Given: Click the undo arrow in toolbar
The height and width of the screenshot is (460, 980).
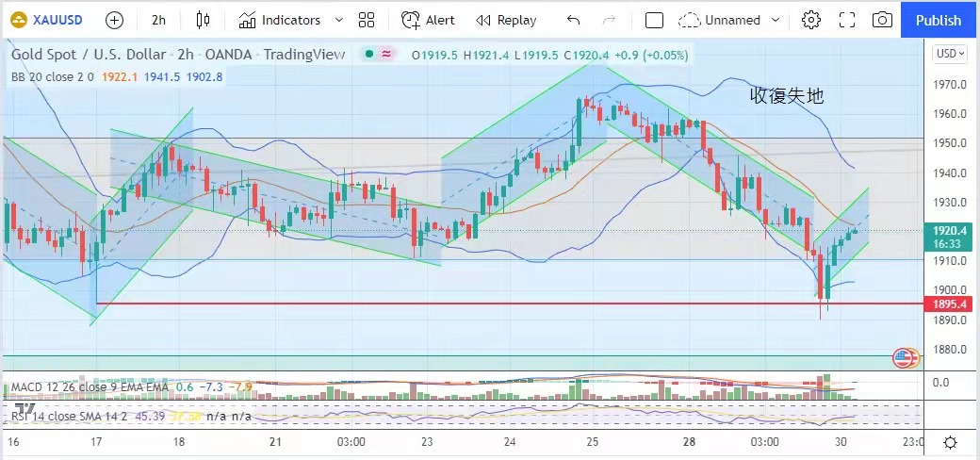Looking at the screenshot, I should pyautogui.click(x=573, y=20).
